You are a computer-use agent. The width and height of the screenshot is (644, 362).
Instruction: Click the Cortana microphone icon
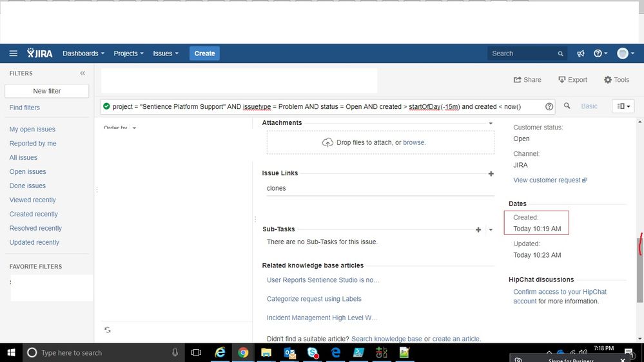(175, 352)
